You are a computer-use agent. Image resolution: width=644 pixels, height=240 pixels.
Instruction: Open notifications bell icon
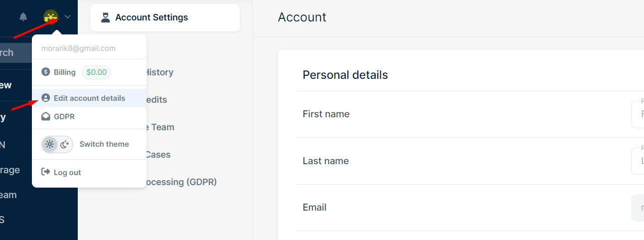[x=23, y=17]
